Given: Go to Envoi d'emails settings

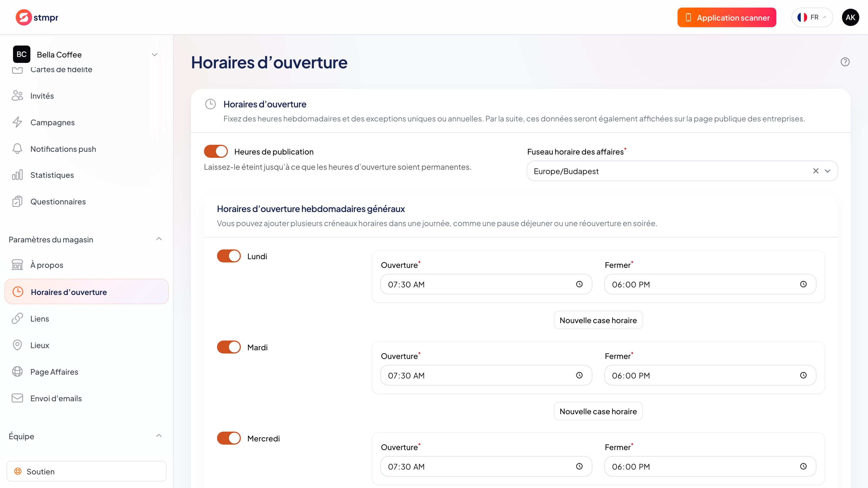Looking at the screenshot, I should 87,398.
